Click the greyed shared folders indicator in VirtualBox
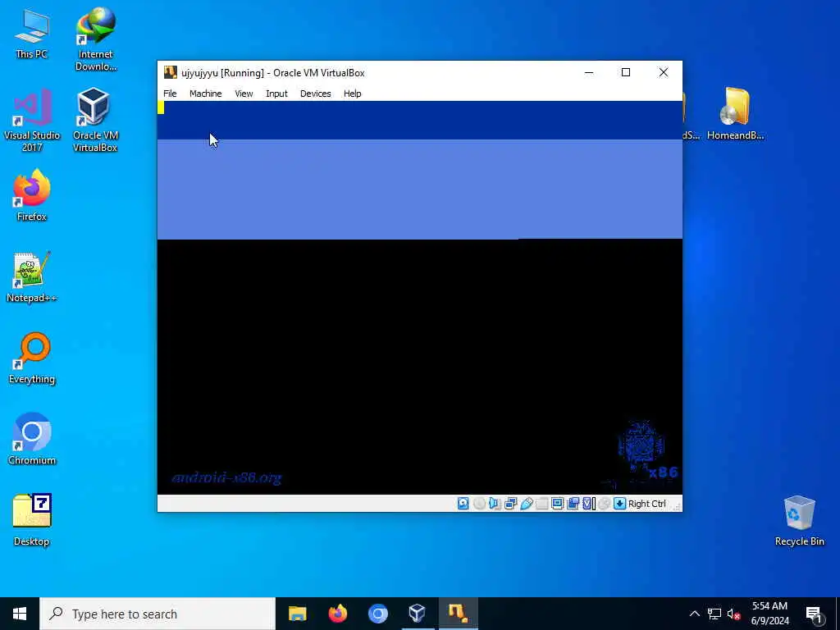The image size is (840, 630). pos(541,504)
